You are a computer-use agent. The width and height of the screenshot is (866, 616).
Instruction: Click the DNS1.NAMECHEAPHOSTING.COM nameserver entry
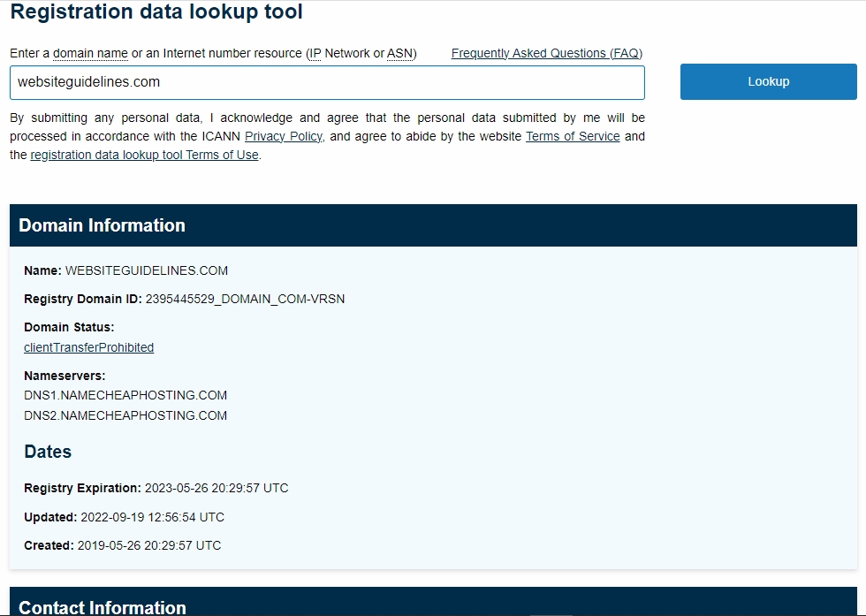click(x=125, y=395)
